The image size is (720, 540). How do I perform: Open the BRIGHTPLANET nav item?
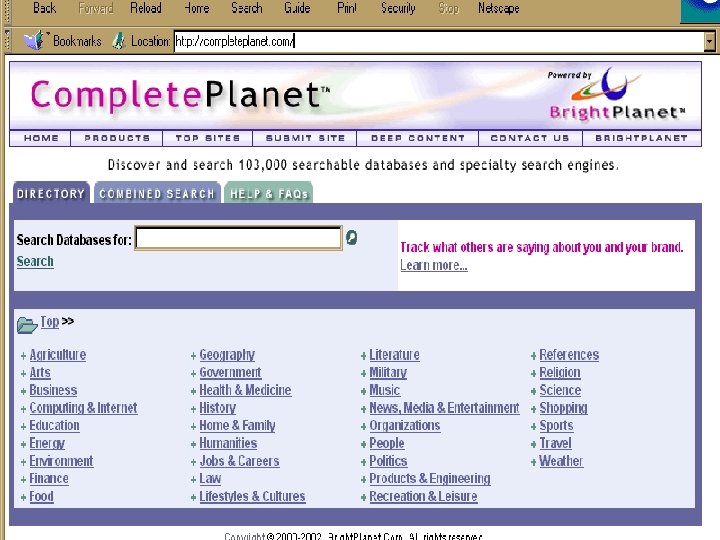[641, 138]
